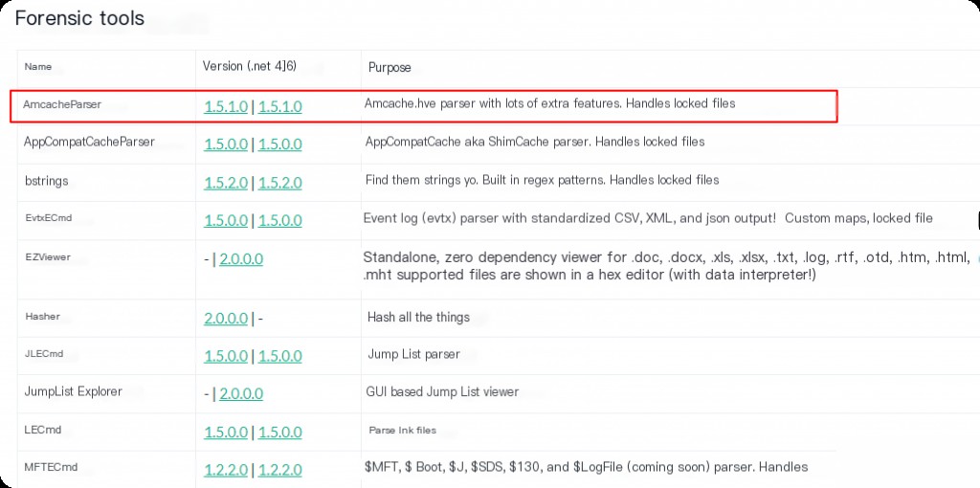Click the 'Name' column header
Viewport: 980px width, 488px height.
[38, 66]
